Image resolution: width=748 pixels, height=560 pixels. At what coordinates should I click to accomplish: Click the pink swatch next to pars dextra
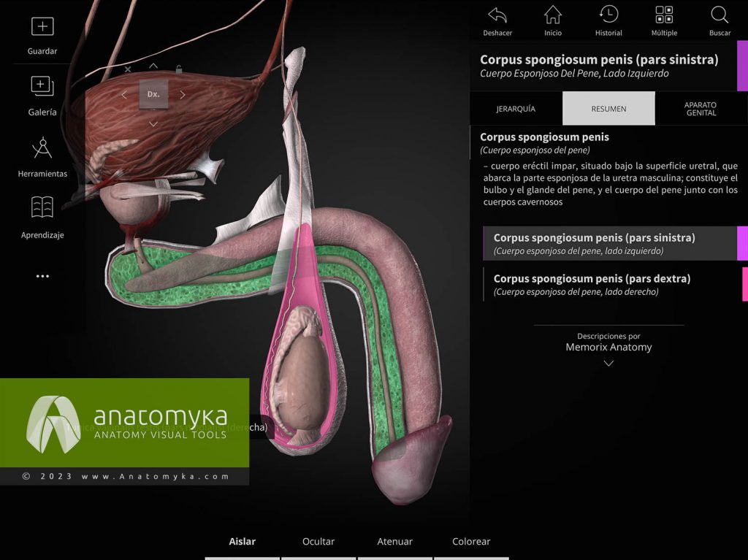[x=744, y=284]
